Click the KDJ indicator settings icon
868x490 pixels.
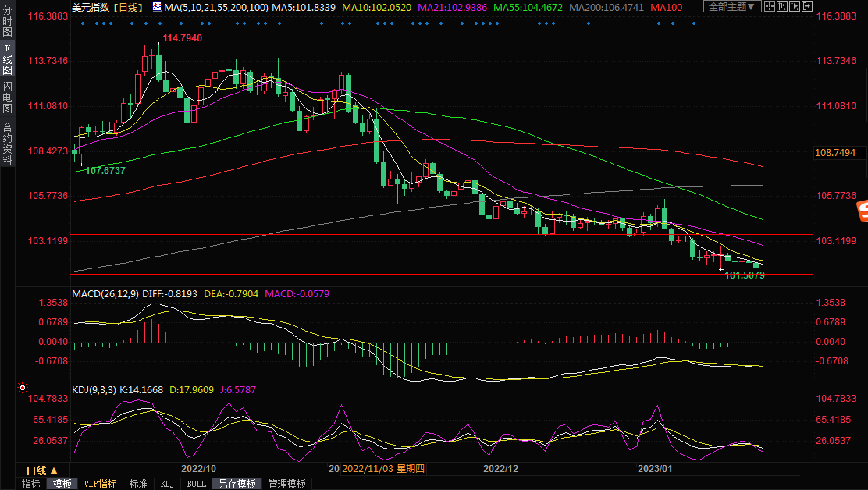(23, 388)
